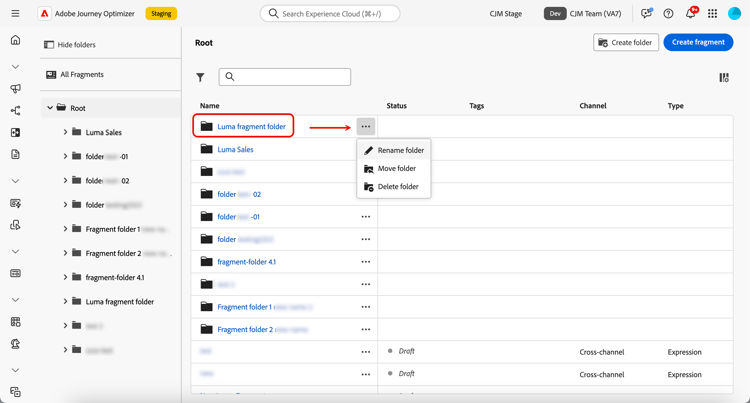The height and width of the screenshot is (403, 750).
Task: Open more actions for folder -01 row
Action: pos(366,217)
